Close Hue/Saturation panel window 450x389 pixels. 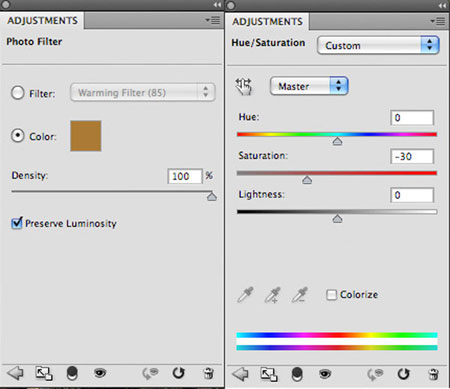coord(231,5)
